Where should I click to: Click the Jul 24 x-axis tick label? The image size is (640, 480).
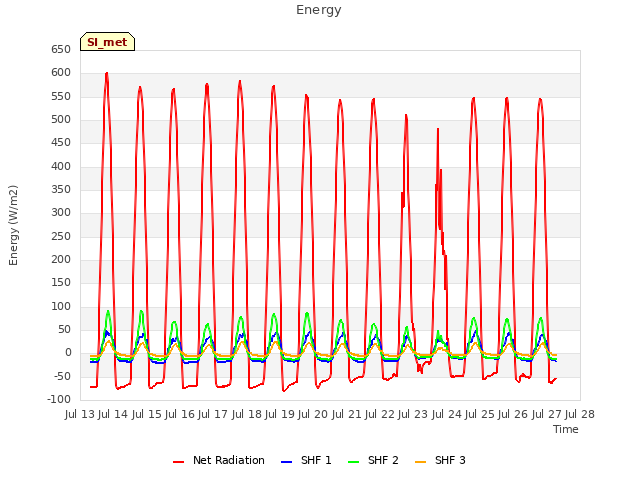pyautogui.click(x=447, y=414)
